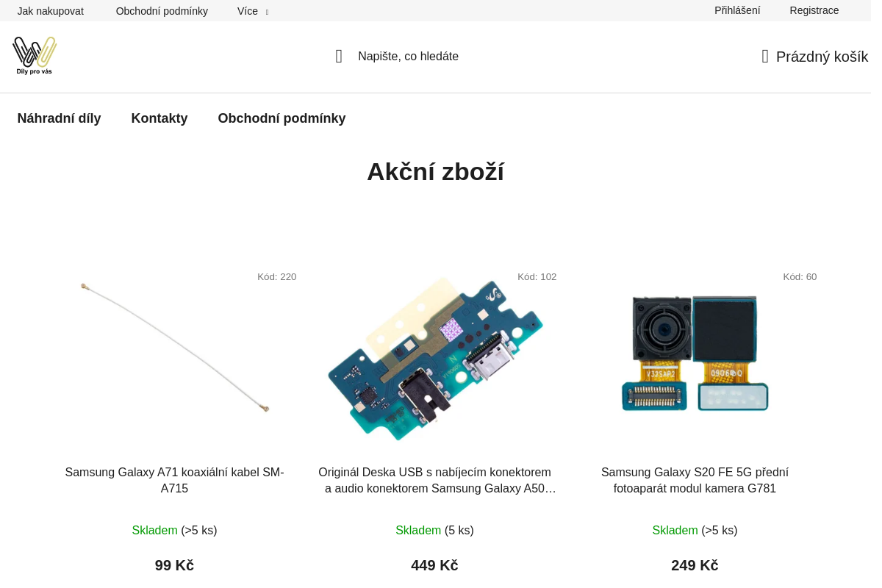Viewport: 882px width, 588px height.
Task: Click the search magnifier icon
Action: tap(339, 57)
